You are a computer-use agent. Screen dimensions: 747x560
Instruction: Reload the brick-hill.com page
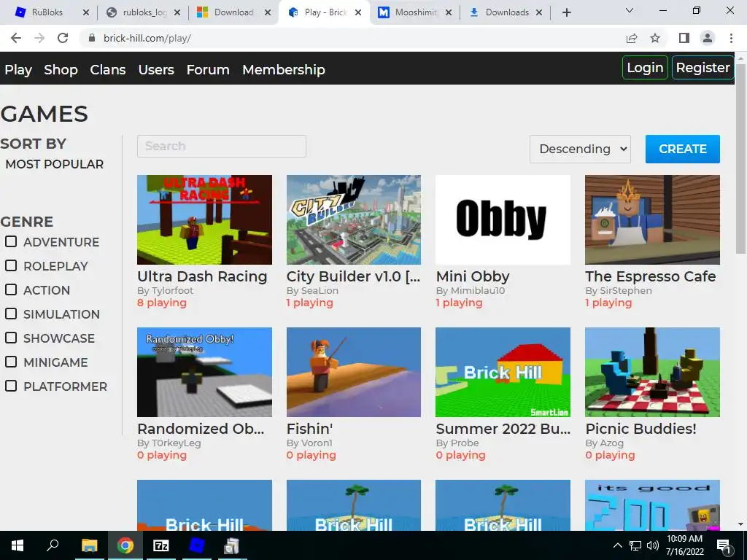point(63,38)
